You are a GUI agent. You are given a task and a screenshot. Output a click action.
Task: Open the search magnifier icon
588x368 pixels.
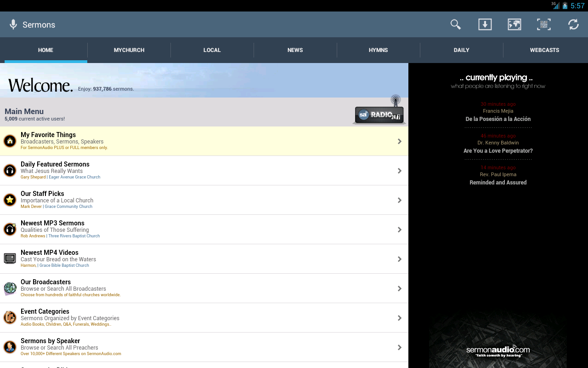(455, 24)
